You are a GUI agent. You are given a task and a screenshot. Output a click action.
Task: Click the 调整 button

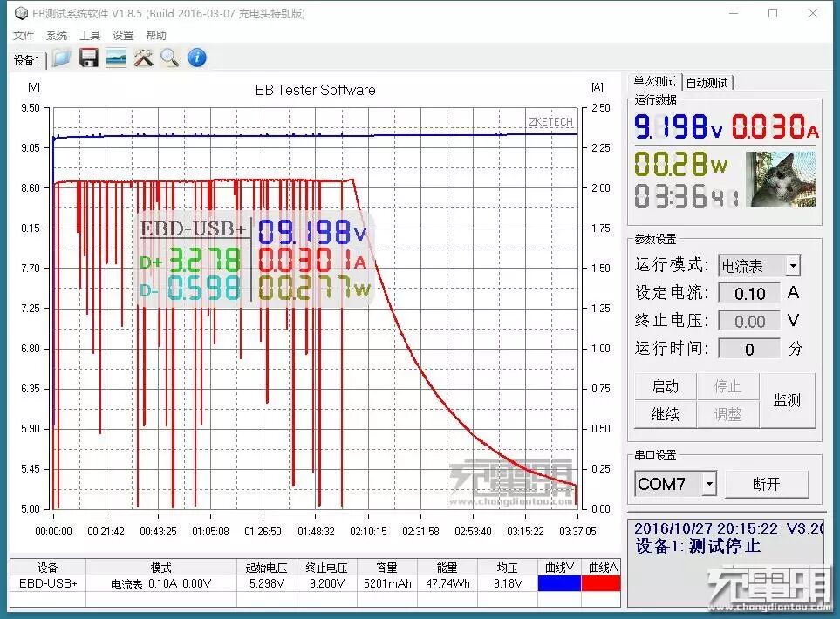(x=727, y=414)
